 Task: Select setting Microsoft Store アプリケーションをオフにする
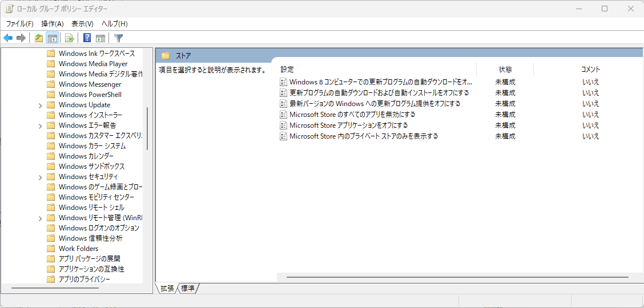pos(348,125)
